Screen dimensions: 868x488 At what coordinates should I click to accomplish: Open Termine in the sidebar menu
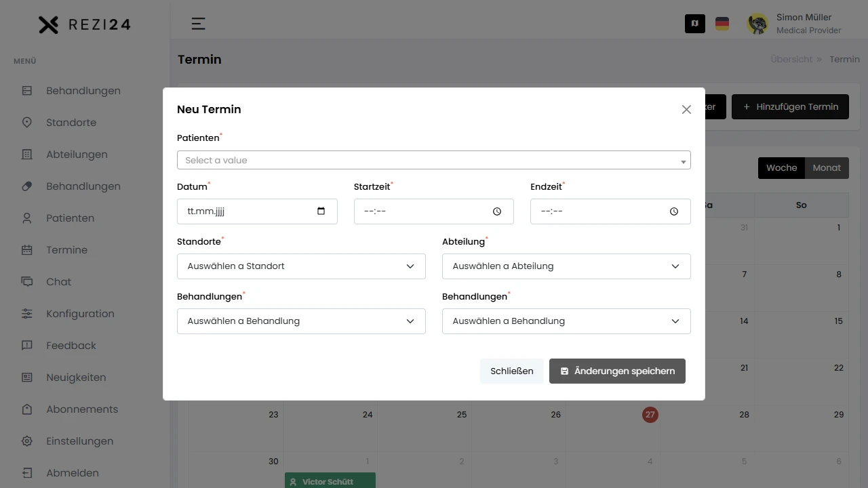[x=66, y=250]
